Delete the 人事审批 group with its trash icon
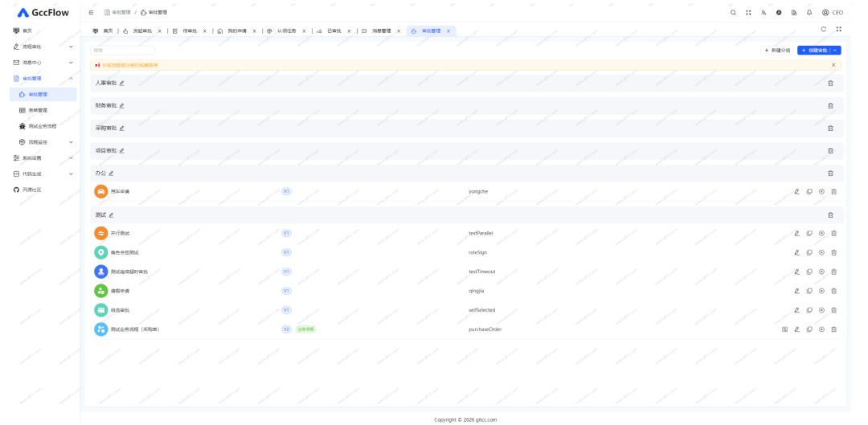This screenshot has height=425, width=868. pyautogui.click(x=830, y=83)
